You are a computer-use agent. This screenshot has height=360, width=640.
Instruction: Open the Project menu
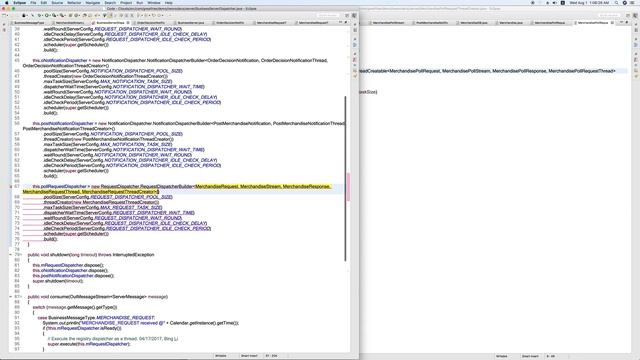point(126,2)
